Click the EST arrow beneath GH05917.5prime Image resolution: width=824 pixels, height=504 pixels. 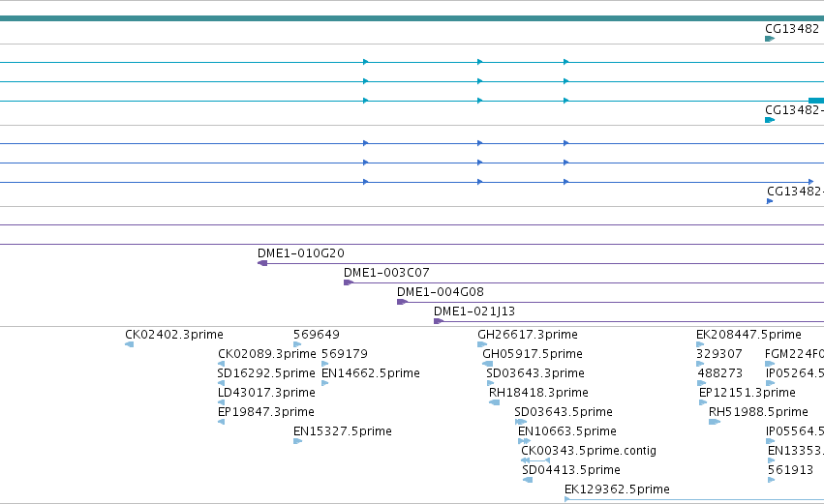[487, 364]
